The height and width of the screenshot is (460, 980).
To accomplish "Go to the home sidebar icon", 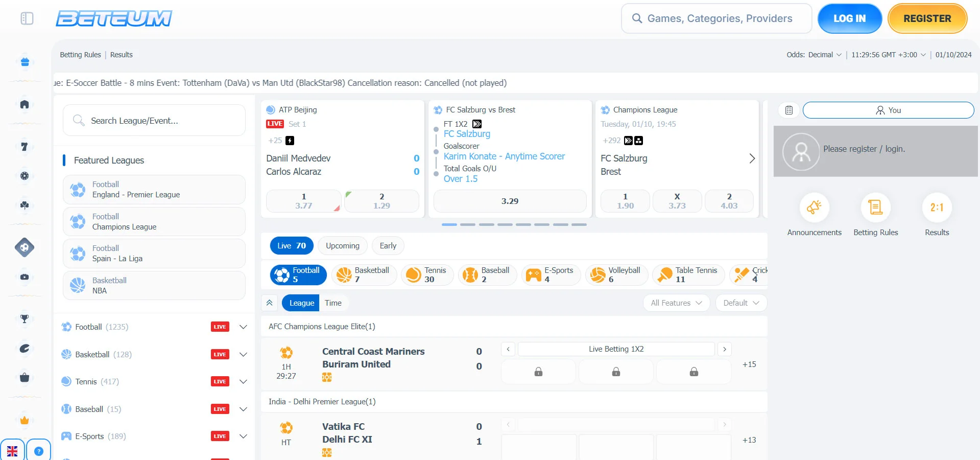I will tap(25, 104).
